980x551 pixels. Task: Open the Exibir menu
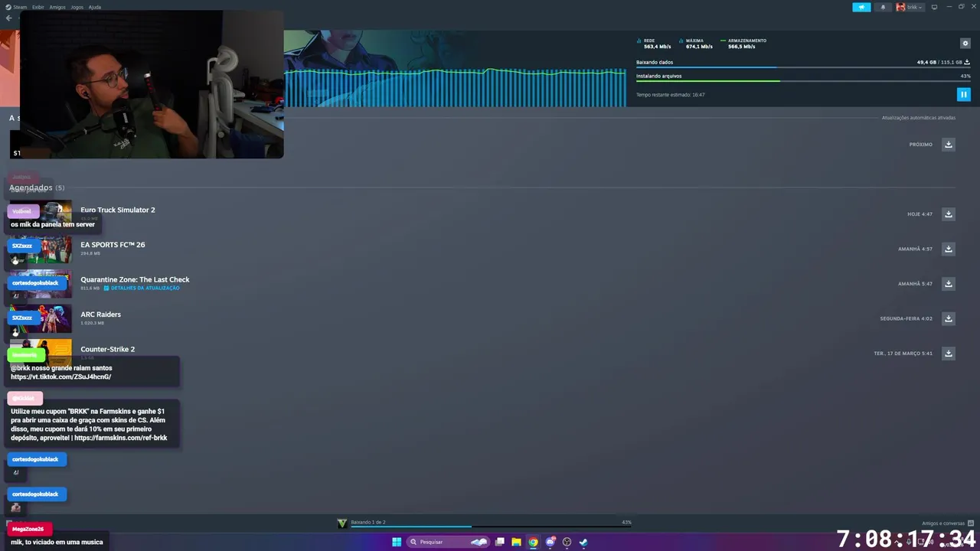[x=38, y=7]
